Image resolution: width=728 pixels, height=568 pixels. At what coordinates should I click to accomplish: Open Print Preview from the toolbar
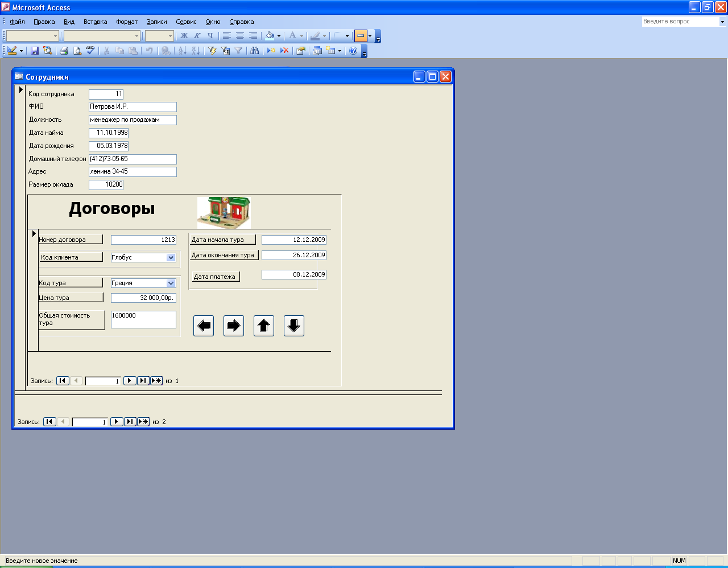[x=77, y=51]
